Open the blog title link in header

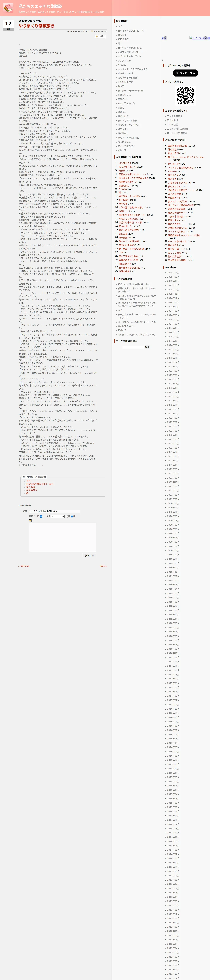point(40,7)
